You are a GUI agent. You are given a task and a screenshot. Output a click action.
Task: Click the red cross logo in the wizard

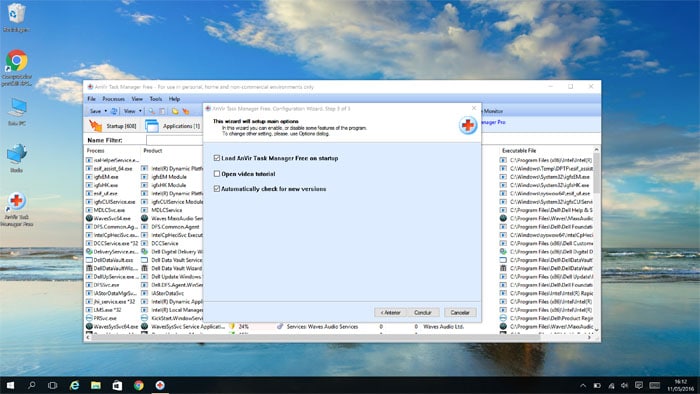[x=468, y=125]
